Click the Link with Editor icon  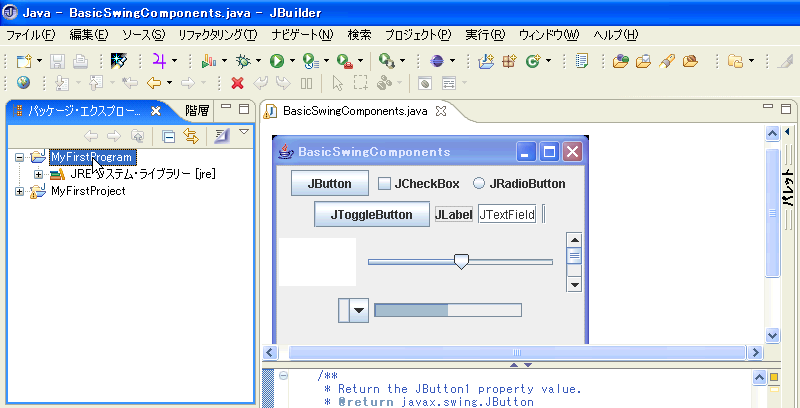(x=189, y=135)
